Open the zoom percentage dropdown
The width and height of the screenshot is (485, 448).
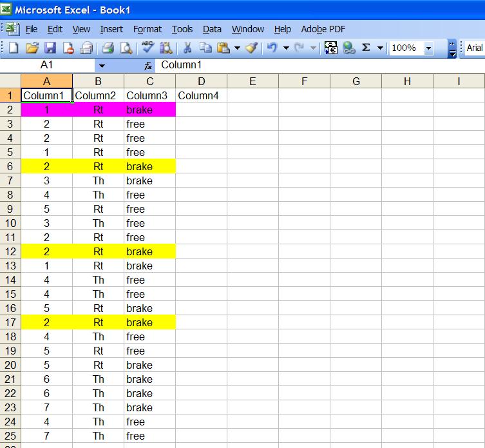[x=428, y=48]
